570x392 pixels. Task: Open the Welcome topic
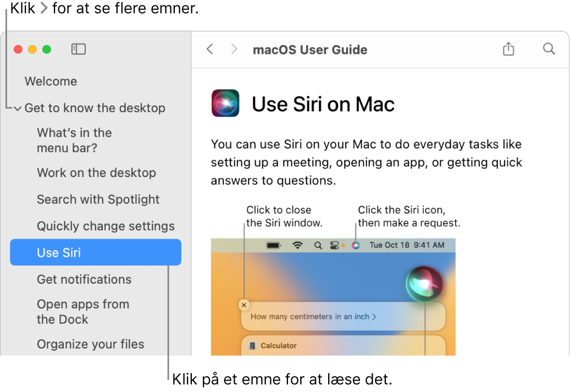51,81
